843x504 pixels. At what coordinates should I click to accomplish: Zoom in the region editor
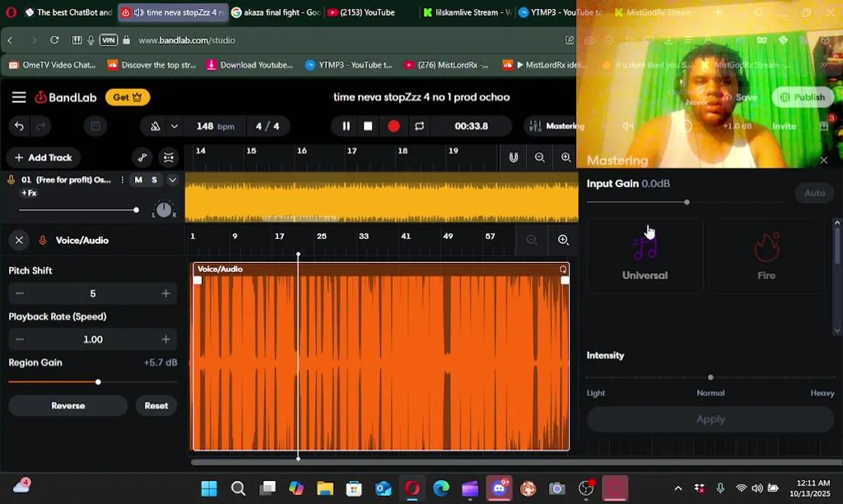(563, 240)
